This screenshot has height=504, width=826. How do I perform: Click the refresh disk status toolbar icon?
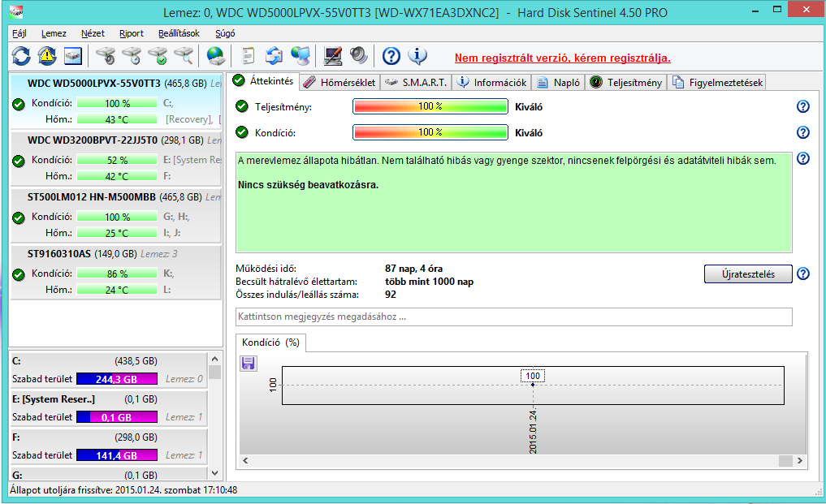pos(22,56)
